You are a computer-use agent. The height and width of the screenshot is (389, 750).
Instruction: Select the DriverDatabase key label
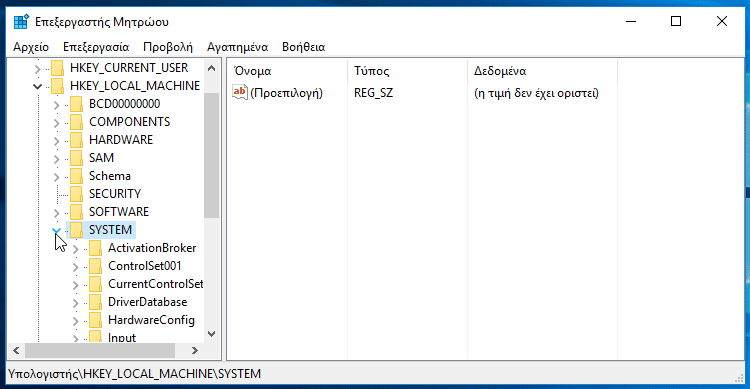tap(148, 302)
